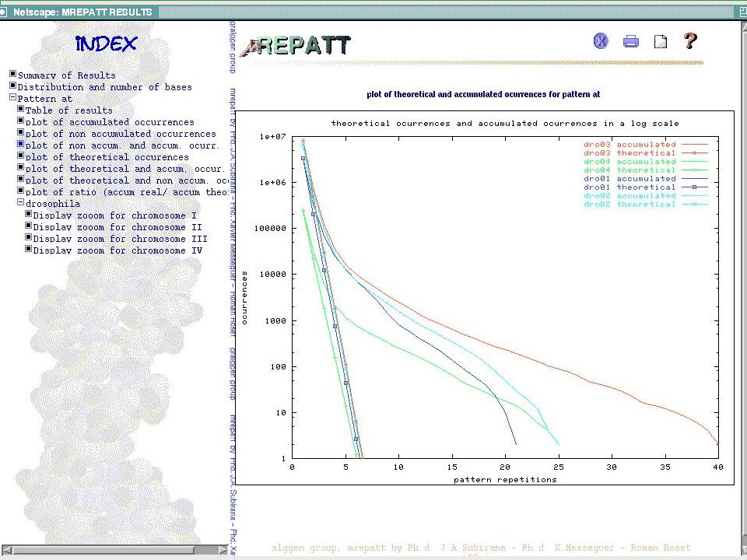The height and width of the screenshot is (560, 747).
Task: Click the MREPATT logo image
Action: pos(296,46)
